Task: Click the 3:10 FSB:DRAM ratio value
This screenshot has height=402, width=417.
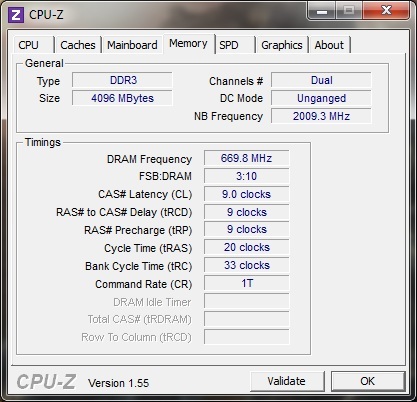Action: click(x=247, y=176)
